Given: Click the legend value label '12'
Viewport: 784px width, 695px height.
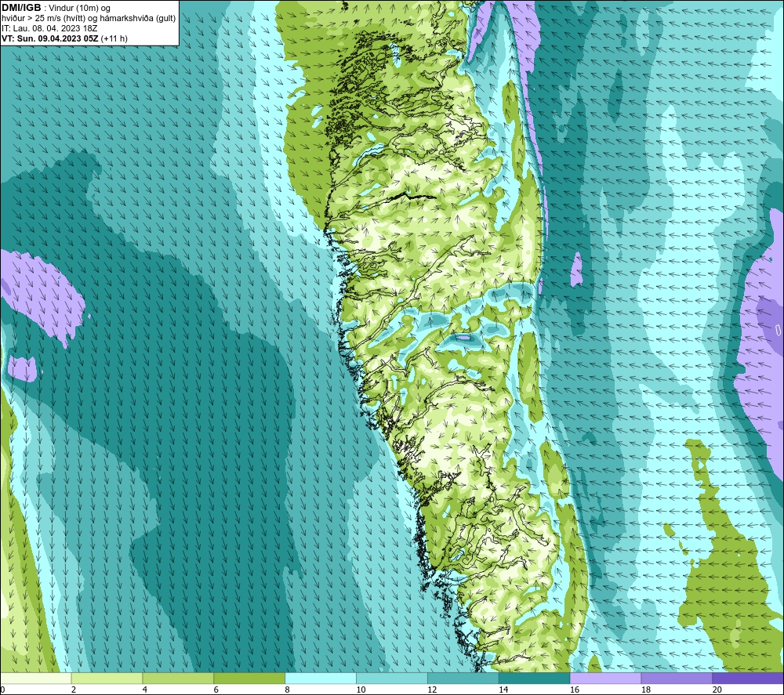Looking at the screenshot, I should point(432,690).
